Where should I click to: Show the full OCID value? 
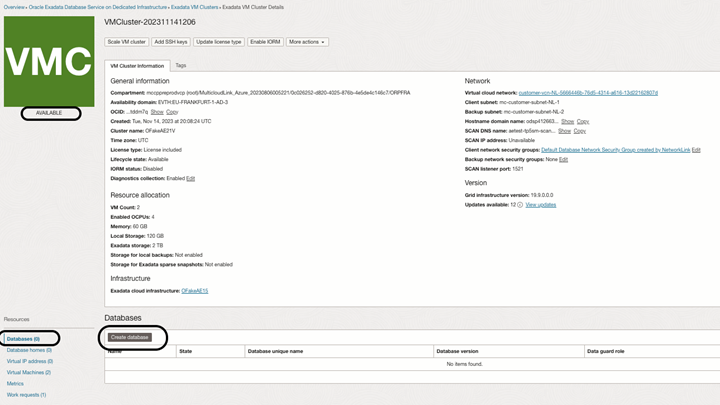pos(157,112)
